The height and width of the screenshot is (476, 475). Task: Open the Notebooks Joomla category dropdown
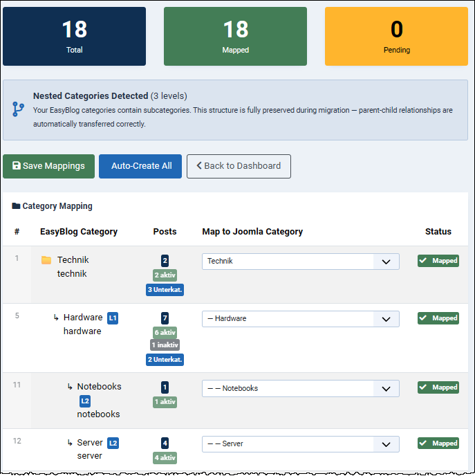300,388
